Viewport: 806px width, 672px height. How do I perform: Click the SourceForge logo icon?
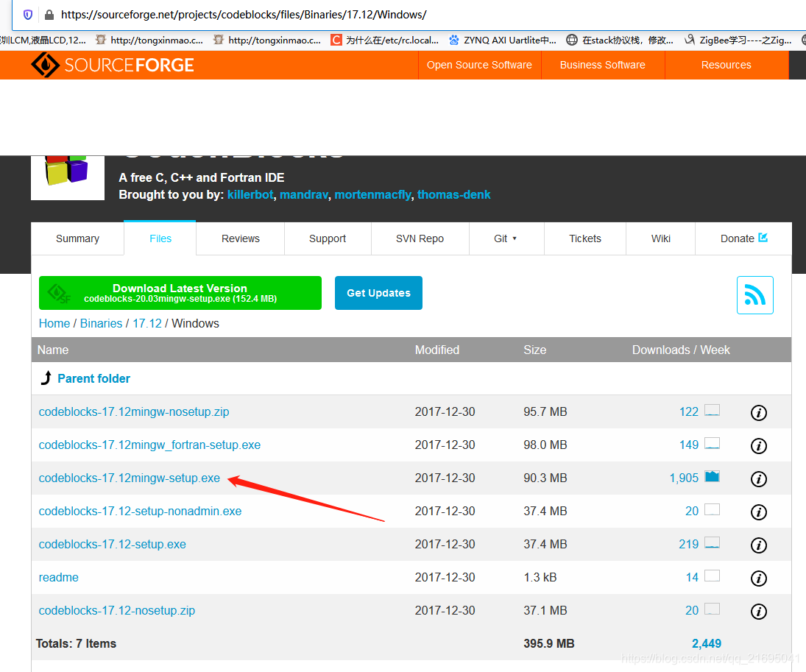click(45, 65)
